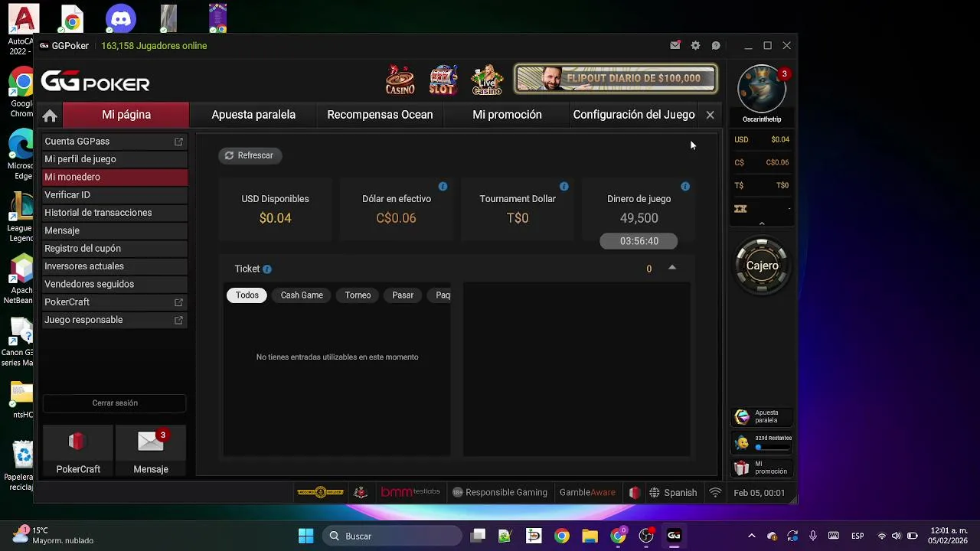The height and width of the screenshot is (551, 980).
Task: Show info for Tournament Dollar
Action: point(563,187)
